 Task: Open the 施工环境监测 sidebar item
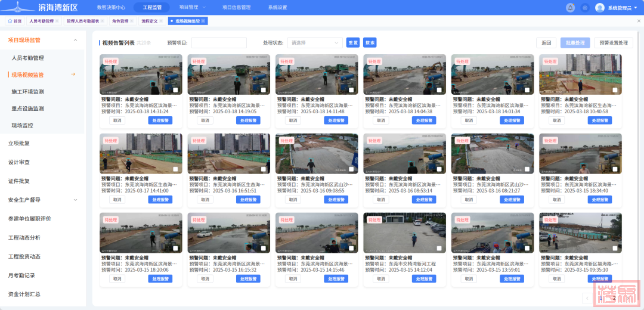tap(27, 92)
